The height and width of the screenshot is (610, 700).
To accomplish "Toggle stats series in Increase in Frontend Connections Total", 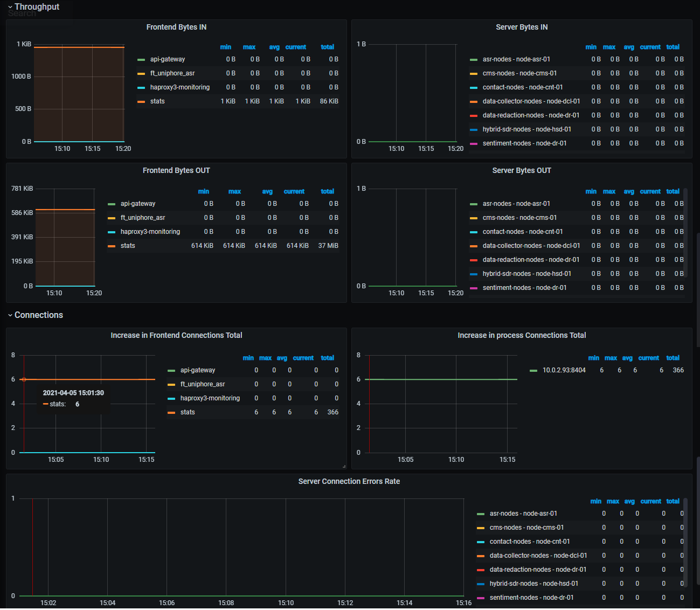I will [x=188, y=412].
